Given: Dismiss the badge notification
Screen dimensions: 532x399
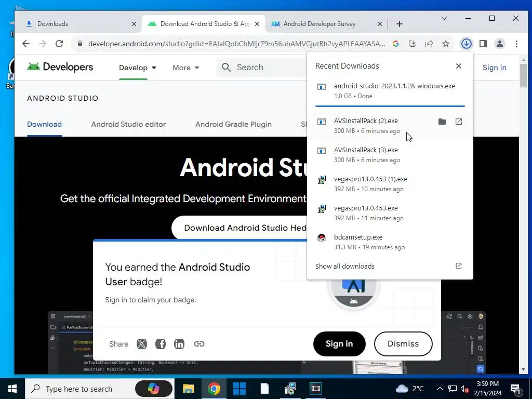Looking at the screenshot, I should pos(403,344).
